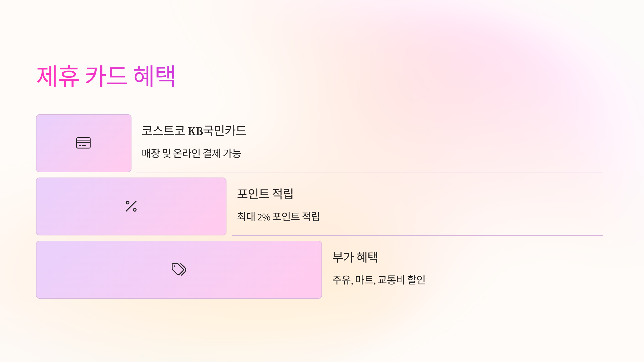Click the price tags icon
This screenshot has height=362, width=644.
pyautogui.click(x=179, y=269)
